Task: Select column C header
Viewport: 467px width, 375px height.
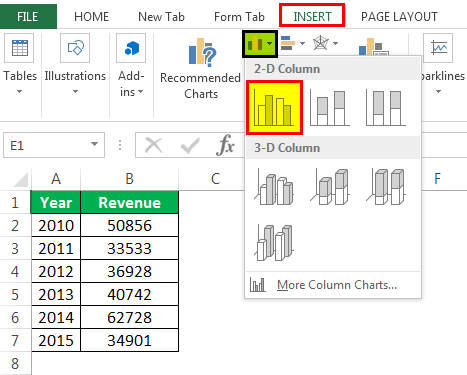Action: (x=215, y=179)
